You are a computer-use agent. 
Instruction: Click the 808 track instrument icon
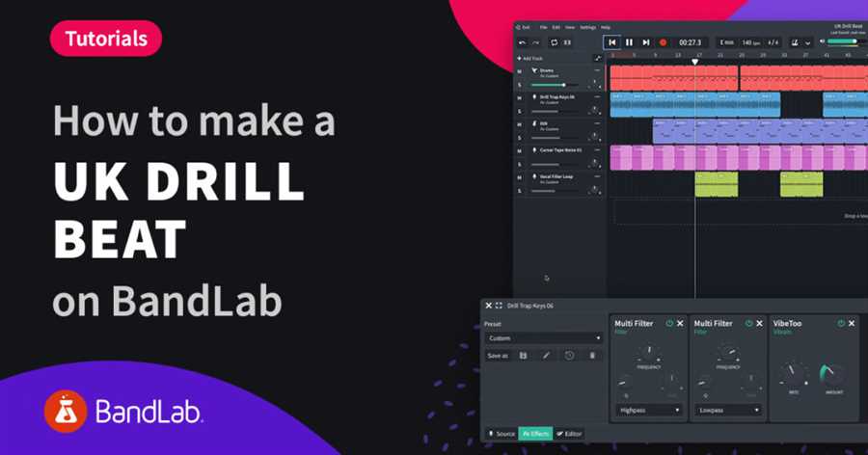(x=534, y=123)
